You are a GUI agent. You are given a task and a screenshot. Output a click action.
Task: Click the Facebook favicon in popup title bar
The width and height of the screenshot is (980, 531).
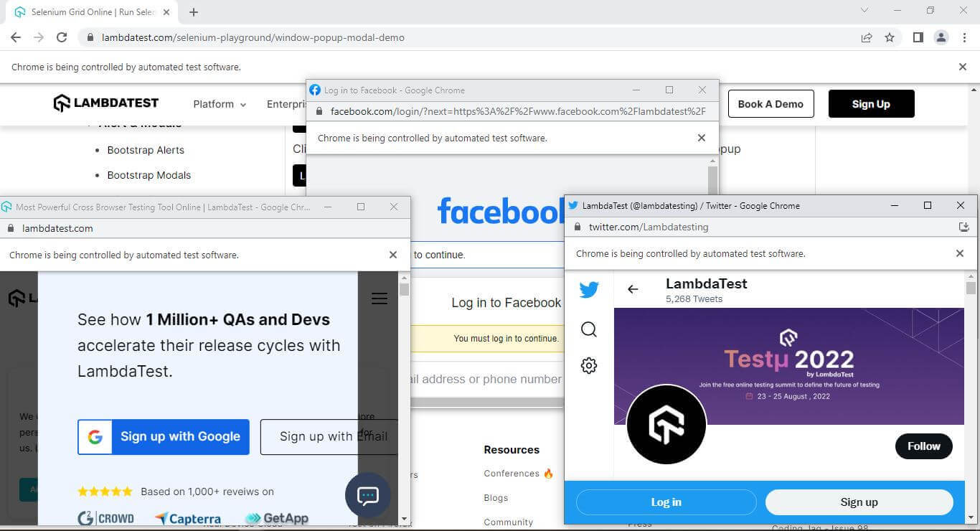315,90
